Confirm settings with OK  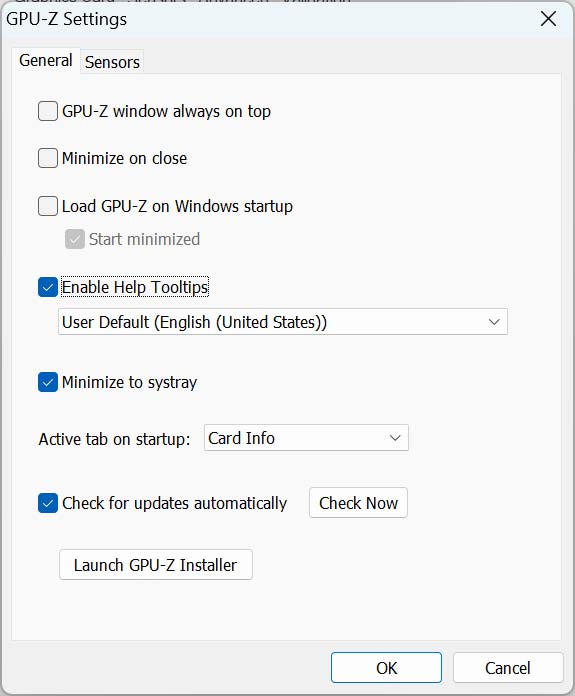tap(386, 668)
